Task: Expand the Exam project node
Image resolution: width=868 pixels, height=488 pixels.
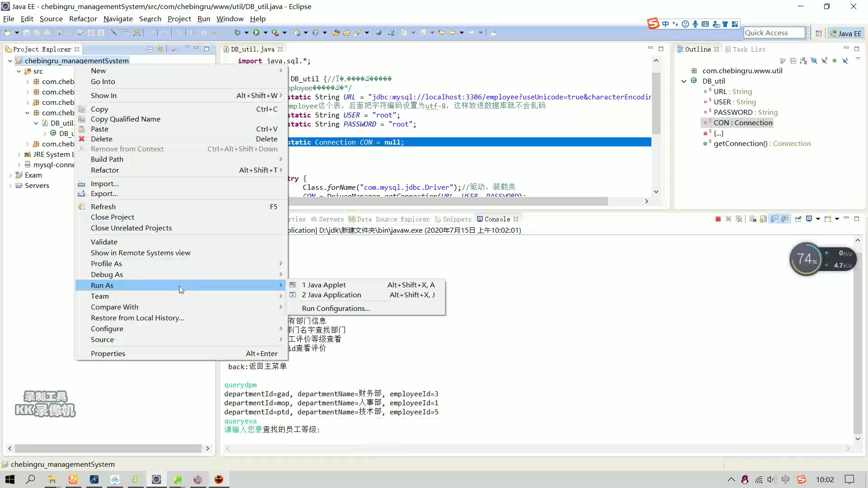Action: click(x=10, y=175)
